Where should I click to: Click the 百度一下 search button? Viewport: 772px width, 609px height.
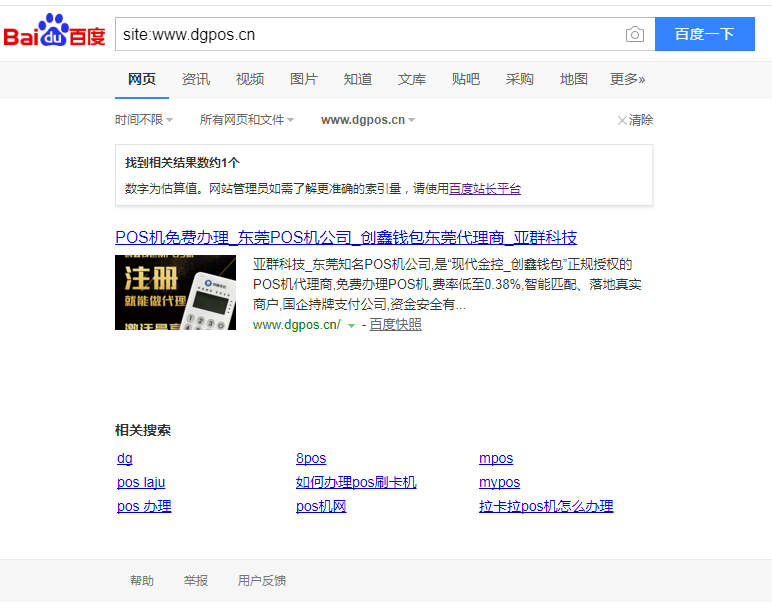click(705, 34)
